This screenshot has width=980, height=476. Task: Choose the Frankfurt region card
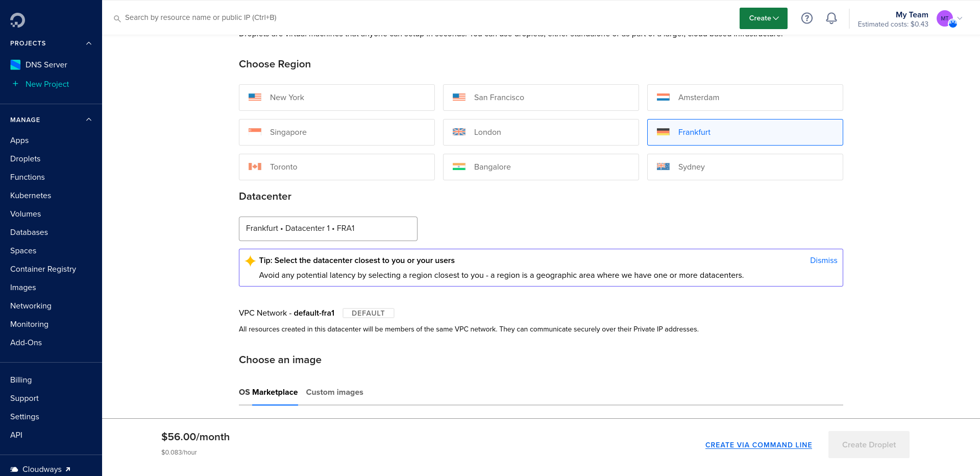(x=745, y=132)
